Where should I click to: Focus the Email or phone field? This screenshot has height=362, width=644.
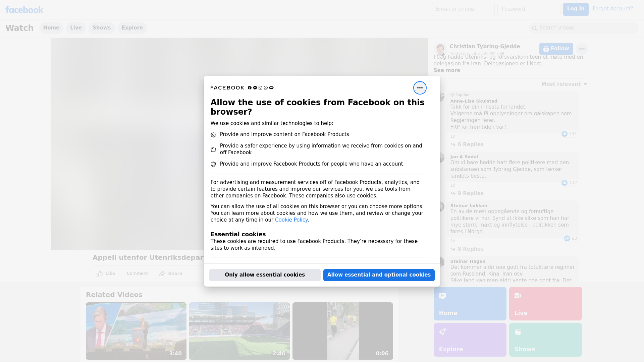pyautogui.click(x=463, y=9)
